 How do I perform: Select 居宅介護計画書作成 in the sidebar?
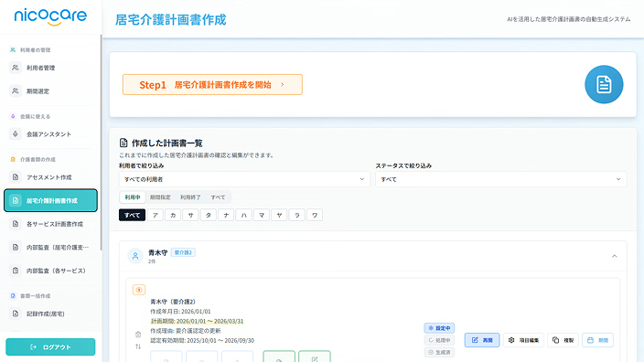(x=50, y=200)
